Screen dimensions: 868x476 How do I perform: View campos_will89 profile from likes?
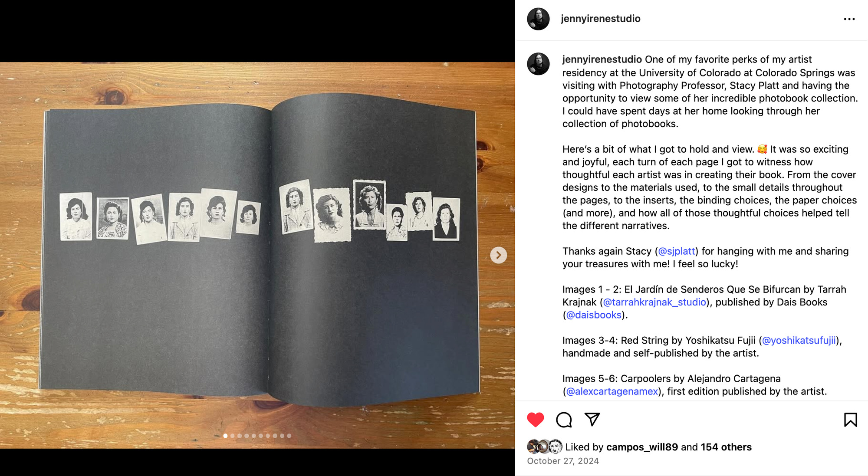point(642,447)
